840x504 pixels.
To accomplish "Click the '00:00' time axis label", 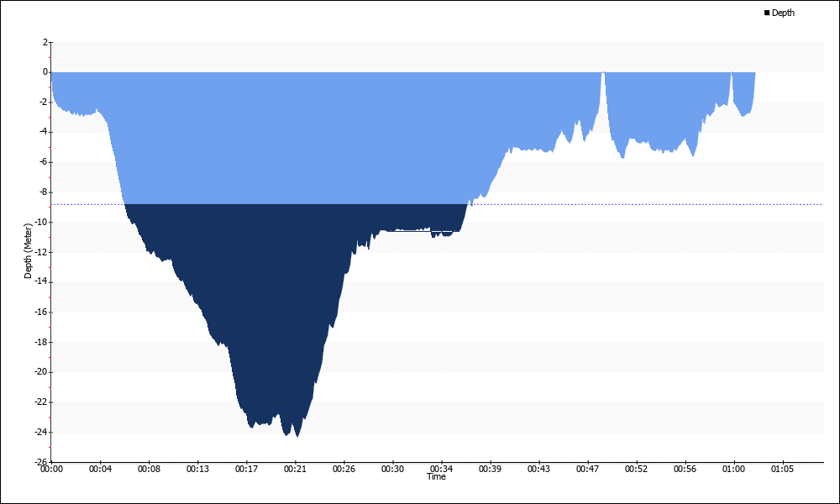I will [51, 470].
